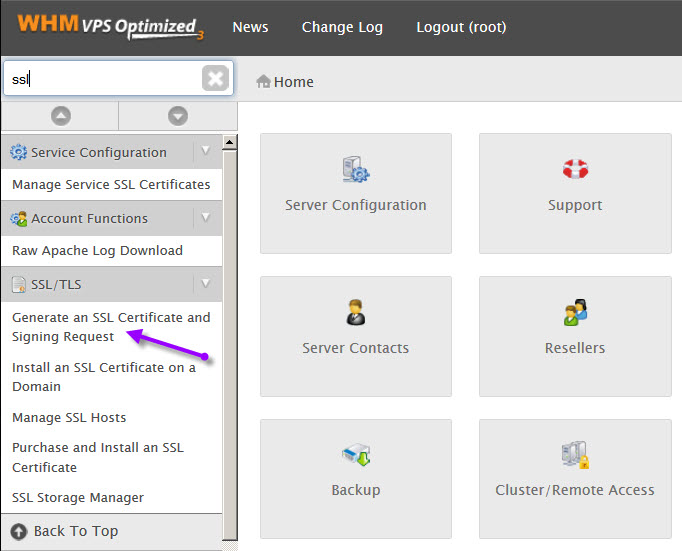Open the Change Log menu item
Viewport: 682px width, 551px height.
tap(342, 27)
